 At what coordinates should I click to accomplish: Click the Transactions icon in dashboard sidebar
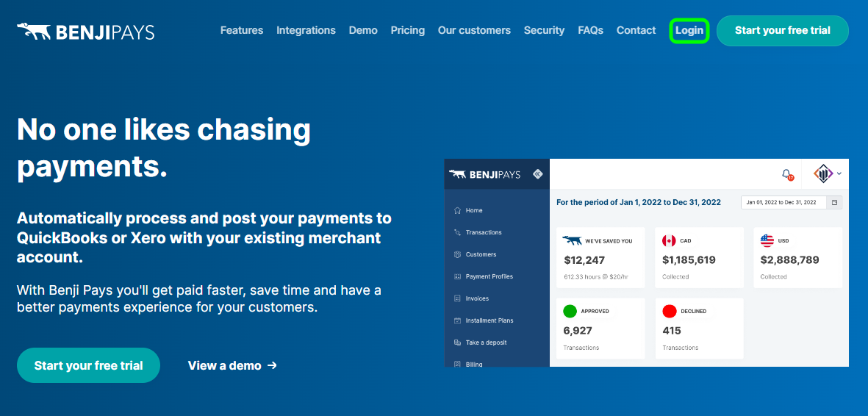(x=457, y=233)
